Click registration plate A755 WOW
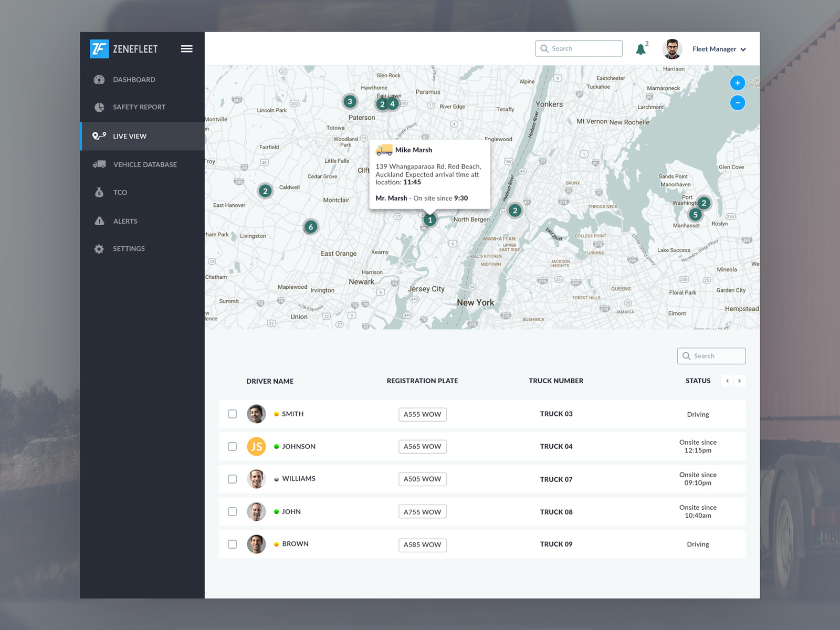This screenshot has width=840, height=630. click(422, 511)
